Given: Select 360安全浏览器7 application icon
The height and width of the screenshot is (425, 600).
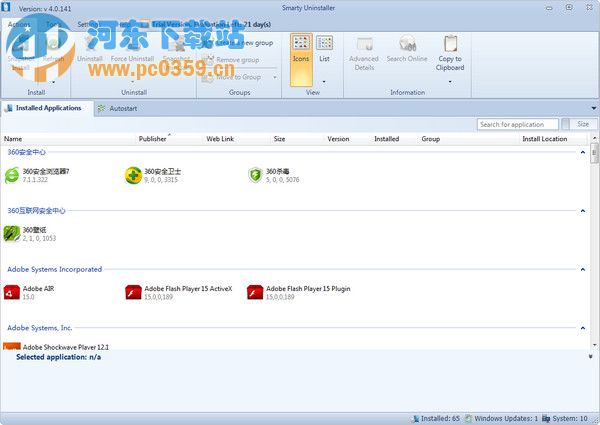Looking at the screenshot, I should [12, 175].
